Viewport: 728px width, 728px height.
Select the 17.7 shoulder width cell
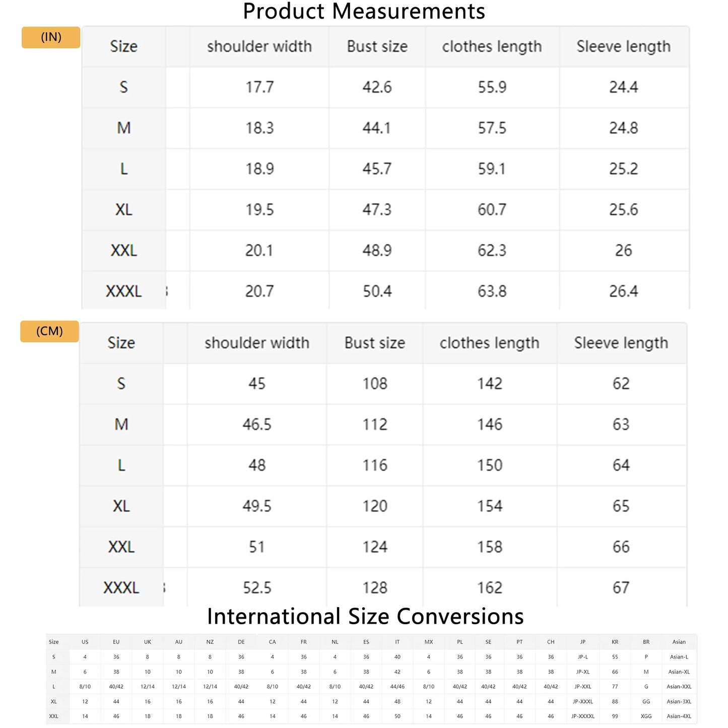click(259, 87)
